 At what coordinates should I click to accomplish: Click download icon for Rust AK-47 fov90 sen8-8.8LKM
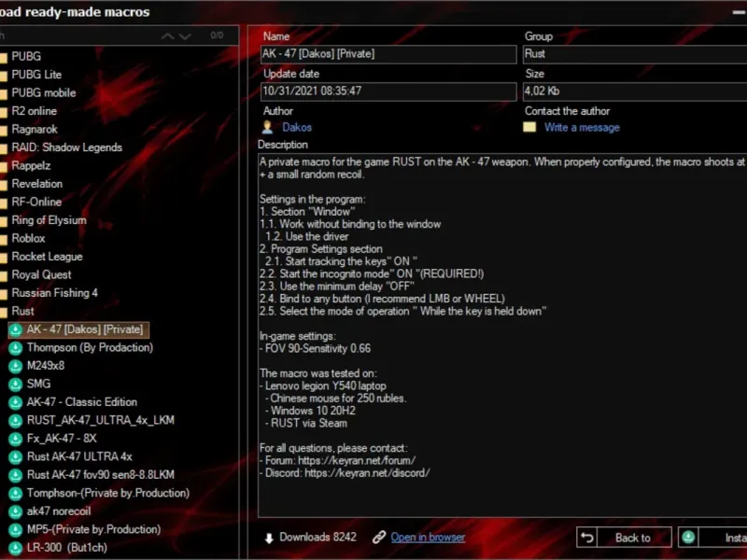point(15,475)
